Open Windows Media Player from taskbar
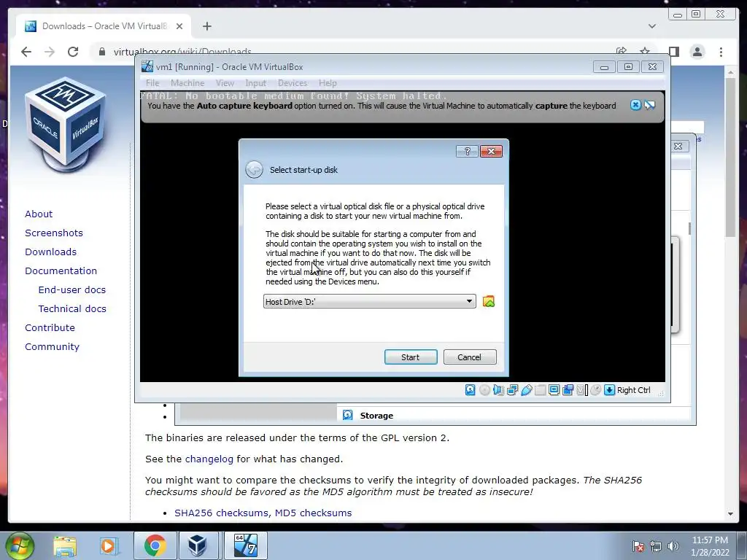Viewport: 747px width, 560px height. coord(109,545)
